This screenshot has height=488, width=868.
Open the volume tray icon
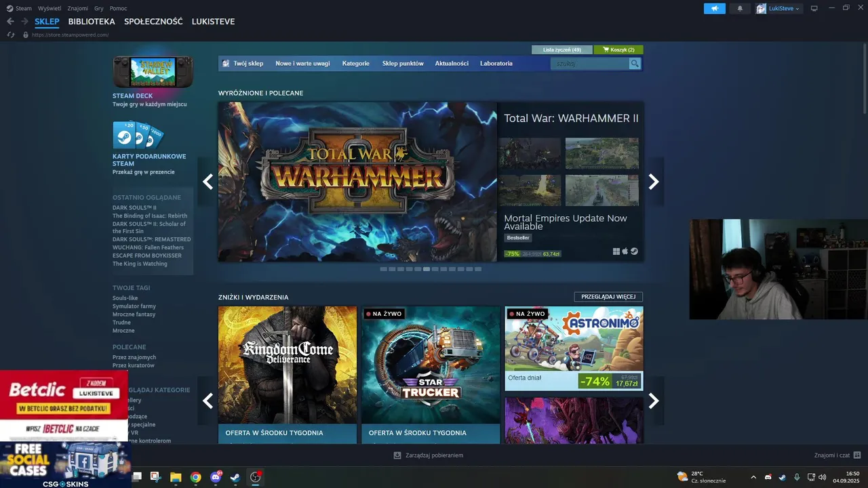click(823, 477)
